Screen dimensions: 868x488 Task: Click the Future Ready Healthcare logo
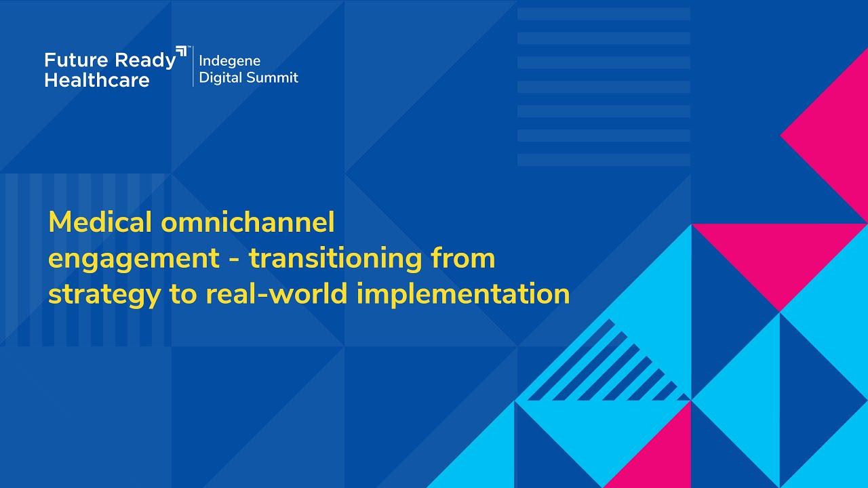[116, 68]
